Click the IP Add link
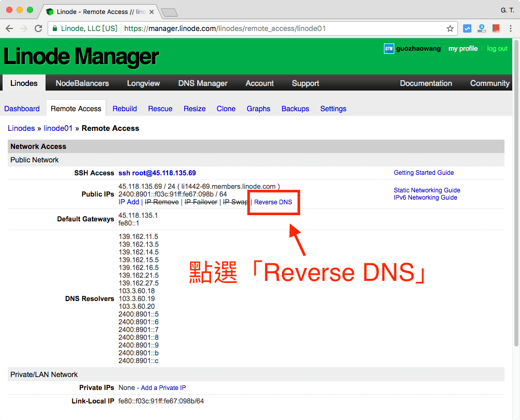This screenshot has width=520, height=420. coord(128,202)
